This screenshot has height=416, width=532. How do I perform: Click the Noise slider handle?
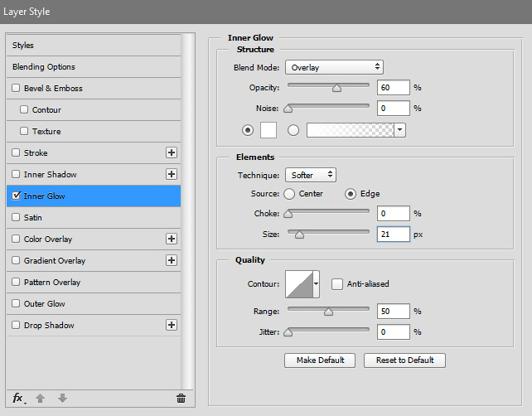288,109
